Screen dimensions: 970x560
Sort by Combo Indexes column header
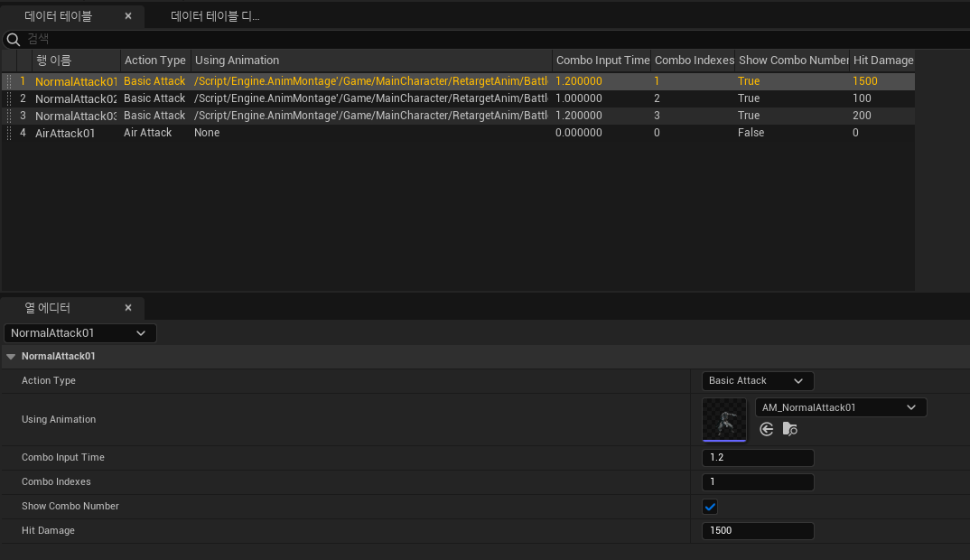pyautogui.click(x=694, y=60)
